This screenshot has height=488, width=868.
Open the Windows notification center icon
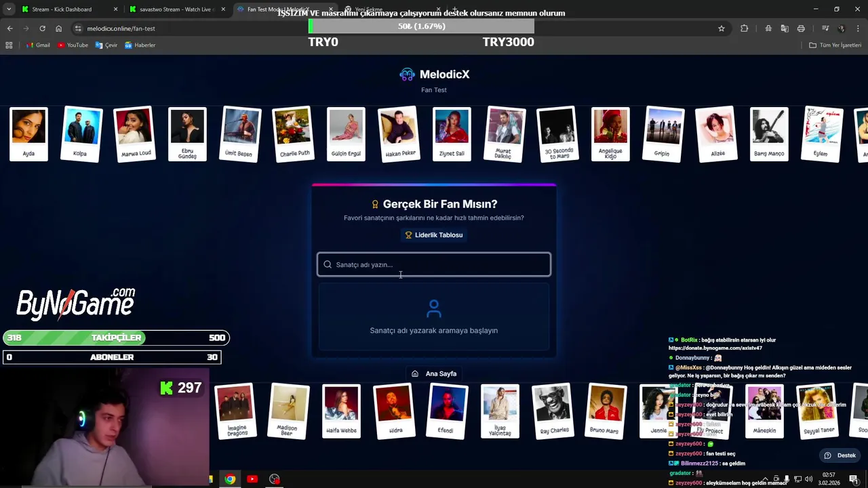[x=854, y=479]
